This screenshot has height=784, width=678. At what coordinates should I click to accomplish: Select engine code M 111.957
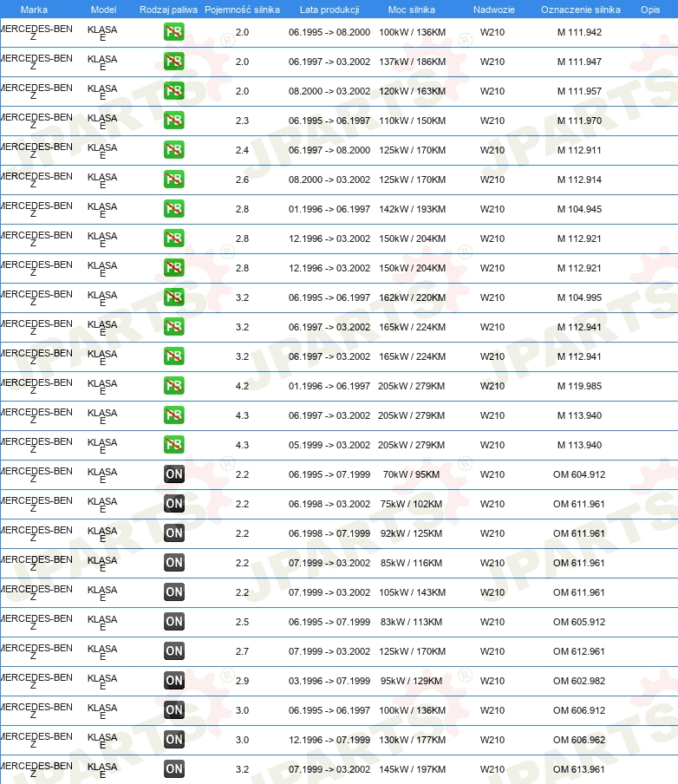point(579,91)
